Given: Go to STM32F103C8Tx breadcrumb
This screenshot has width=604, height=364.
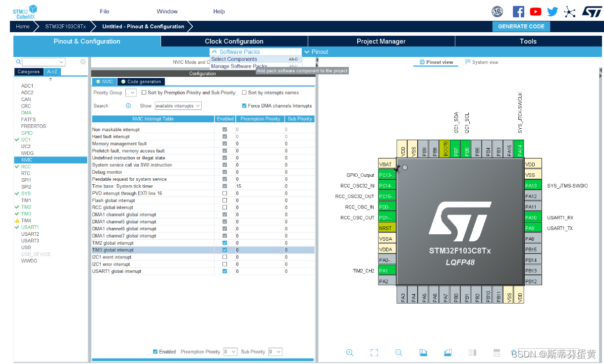Looking at the screenshot, I should (65, 26).
